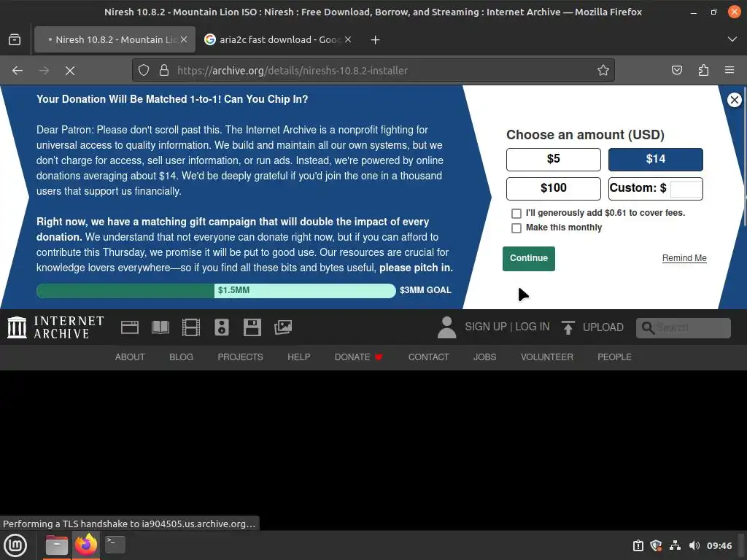Open Linux Mint start menu
This screenshot has height=560, width=747.
(x=16, y=545)
